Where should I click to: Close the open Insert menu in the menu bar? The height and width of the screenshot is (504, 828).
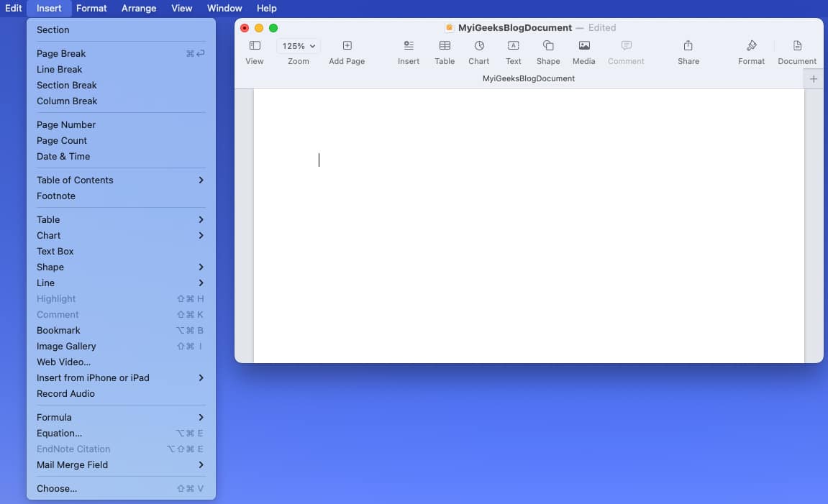(49, 8)
